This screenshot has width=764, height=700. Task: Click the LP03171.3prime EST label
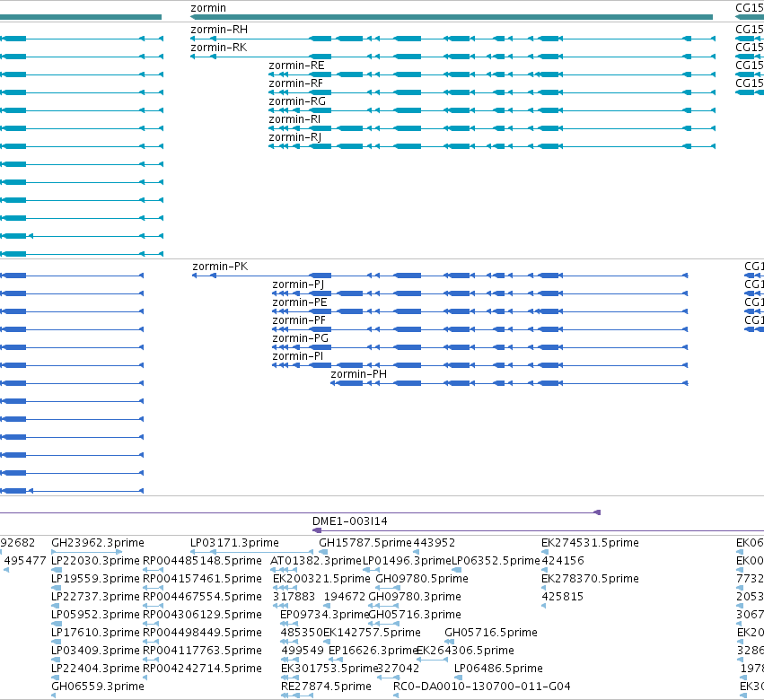coord(234,543)
